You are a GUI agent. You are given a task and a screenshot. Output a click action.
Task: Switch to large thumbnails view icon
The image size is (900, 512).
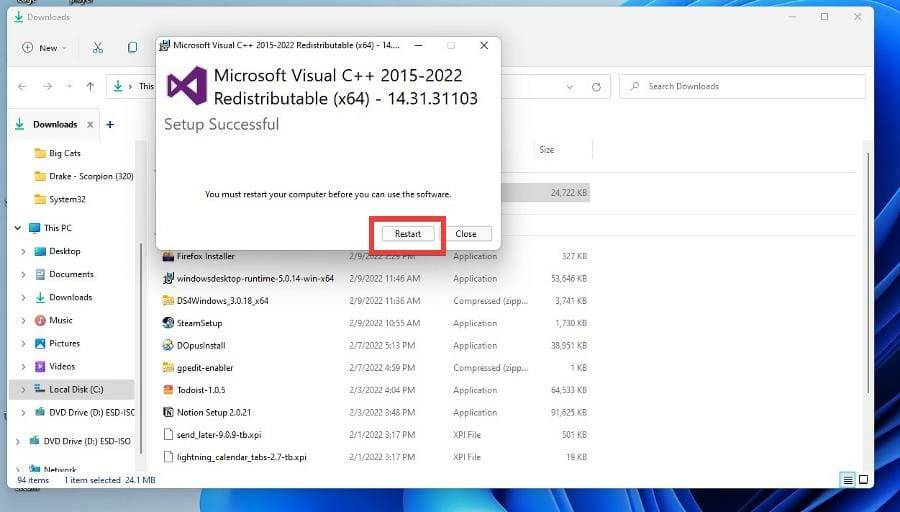click(x=863, y=480)
